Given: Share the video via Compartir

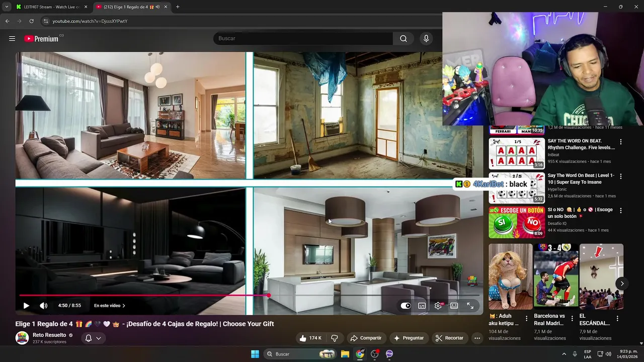Looking at the screenshot, I should [x=366, y=338].
